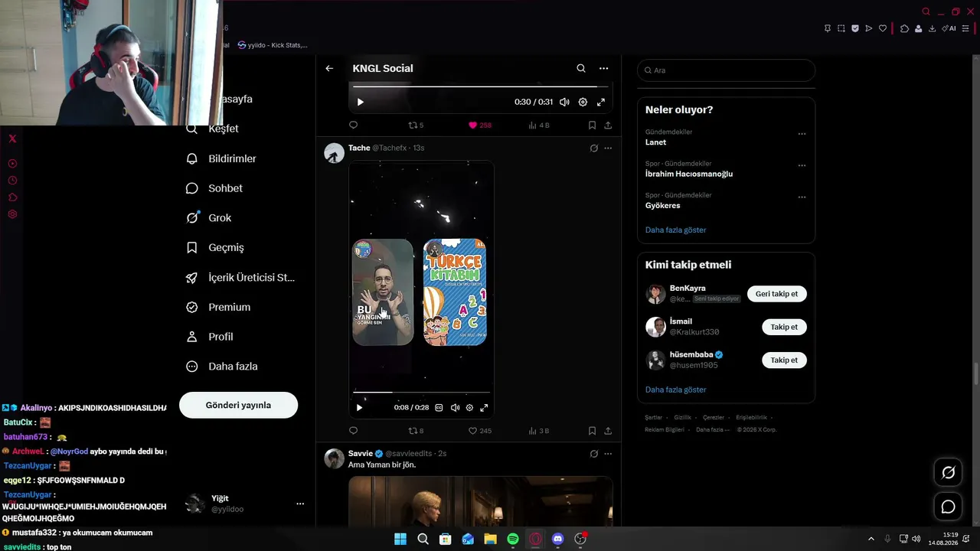
Task: Unlike the post with 258 likes
Action: (480, 125)
